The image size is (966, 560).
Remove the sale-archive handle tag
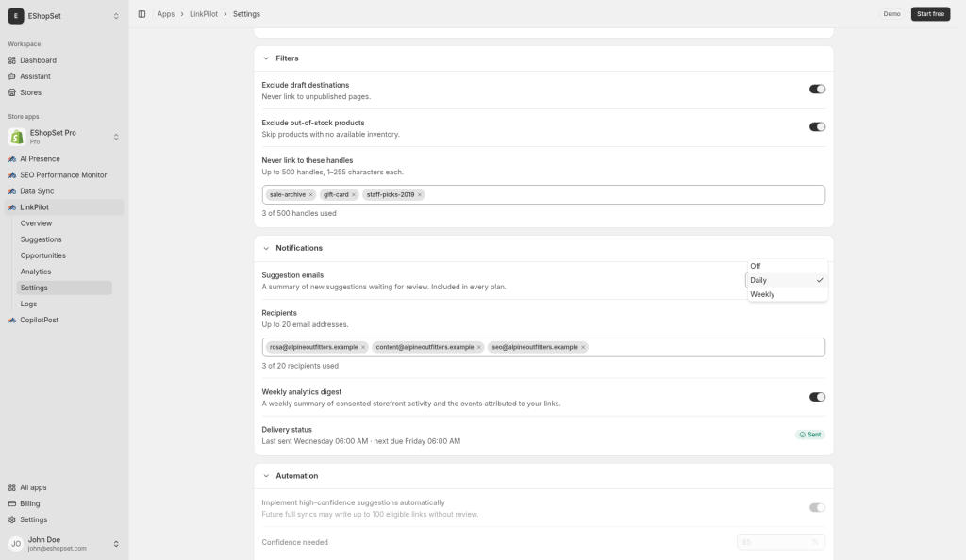point(311,194)
